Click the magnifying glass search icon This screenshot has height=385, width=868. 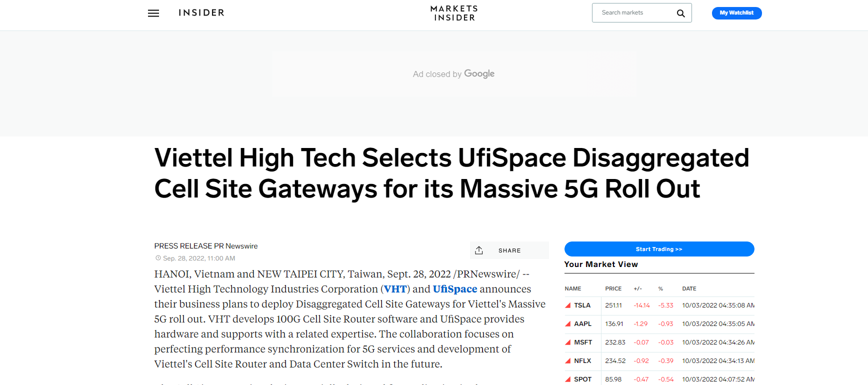pyautogui.click(x=680, y=13)
